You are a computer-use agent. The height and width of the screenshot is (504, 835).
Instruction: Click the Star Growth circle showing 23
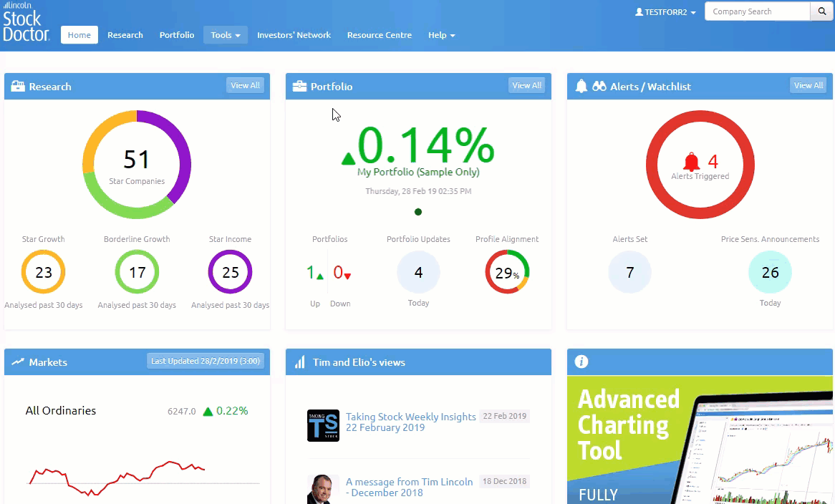coord(43,272)
